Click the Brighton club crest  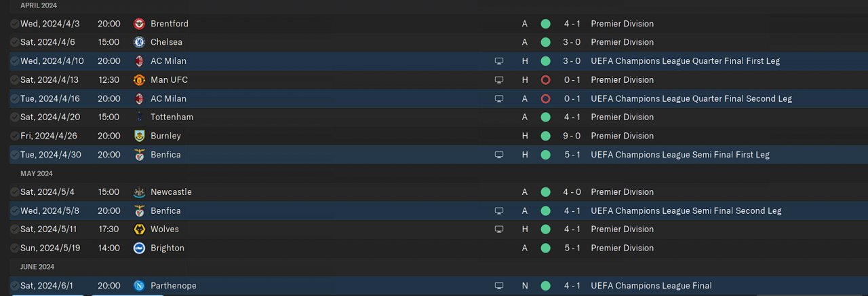pos(139,248)
